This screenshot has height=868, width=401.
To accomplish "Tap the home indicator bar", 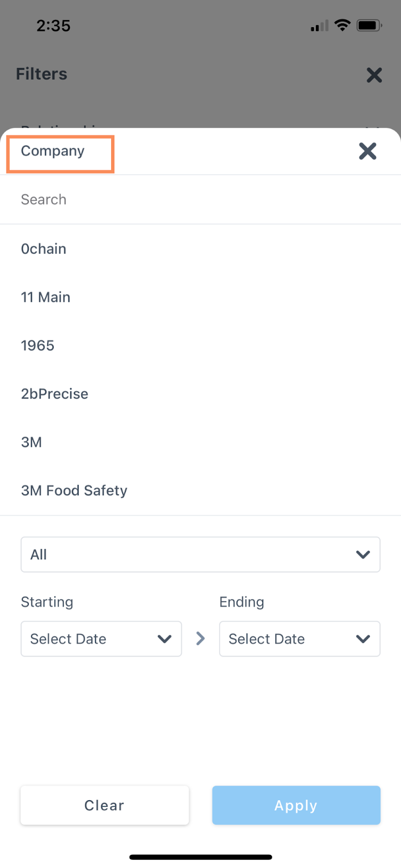I will [x=200, y=857].
